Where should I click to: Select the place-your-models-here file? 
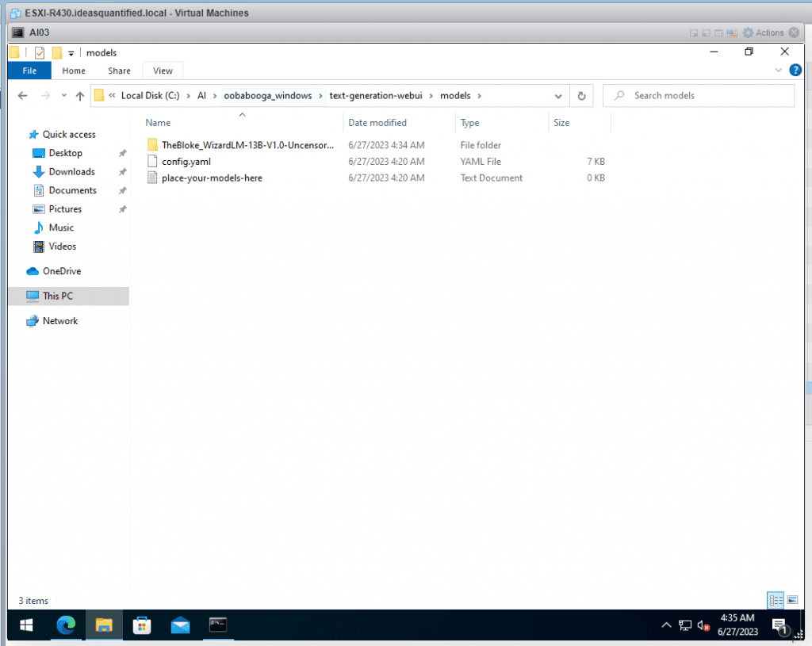pyautogui.click(x=212, y=178)
